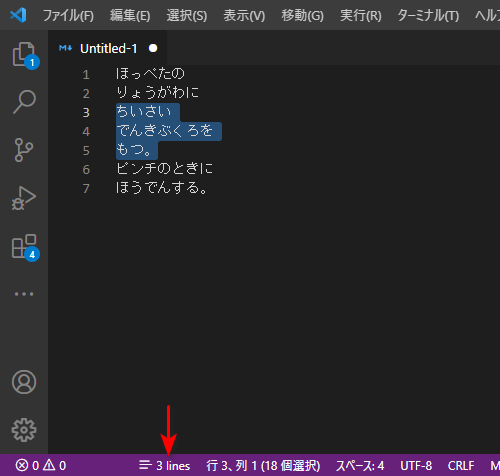Click the 3 lines status bar item
The width and height of the screenshot is (500, 476).
point(165,465)
